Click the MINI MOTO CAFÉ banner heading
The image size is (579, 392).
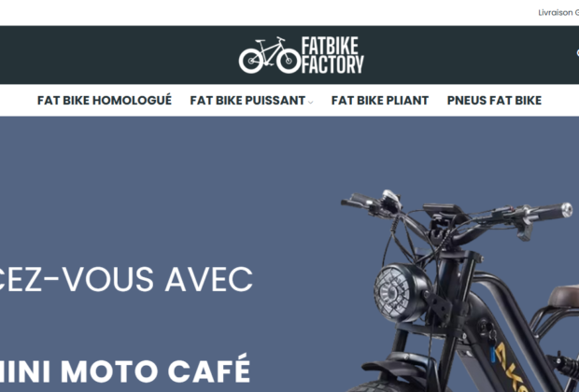[123, 370]
